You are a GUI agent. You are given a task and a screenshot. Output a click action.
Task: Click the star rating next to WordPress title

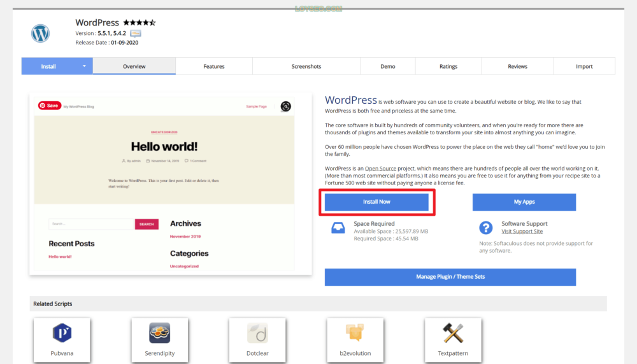click(x=140, y=23)
